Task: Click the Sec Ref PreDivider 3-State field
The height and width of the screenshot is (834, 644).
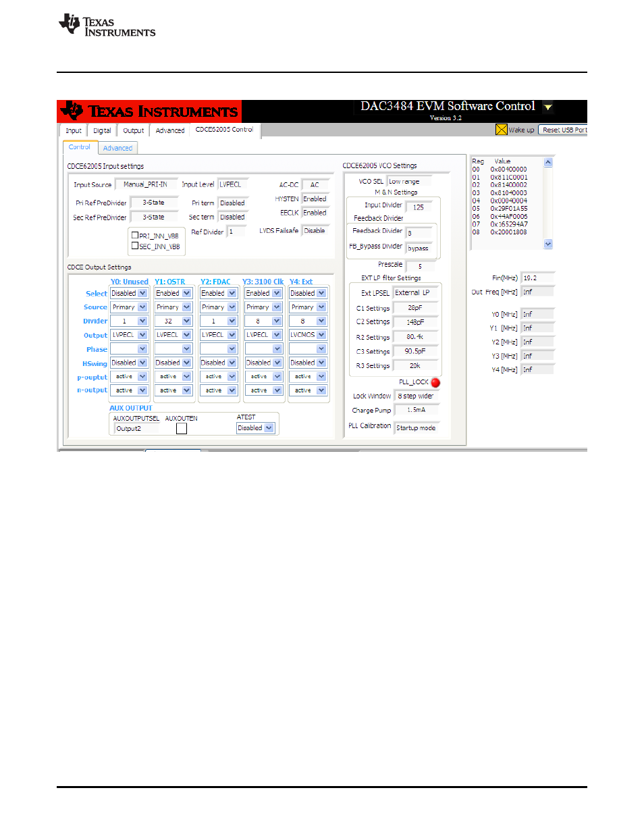Action: pos(153,217)
